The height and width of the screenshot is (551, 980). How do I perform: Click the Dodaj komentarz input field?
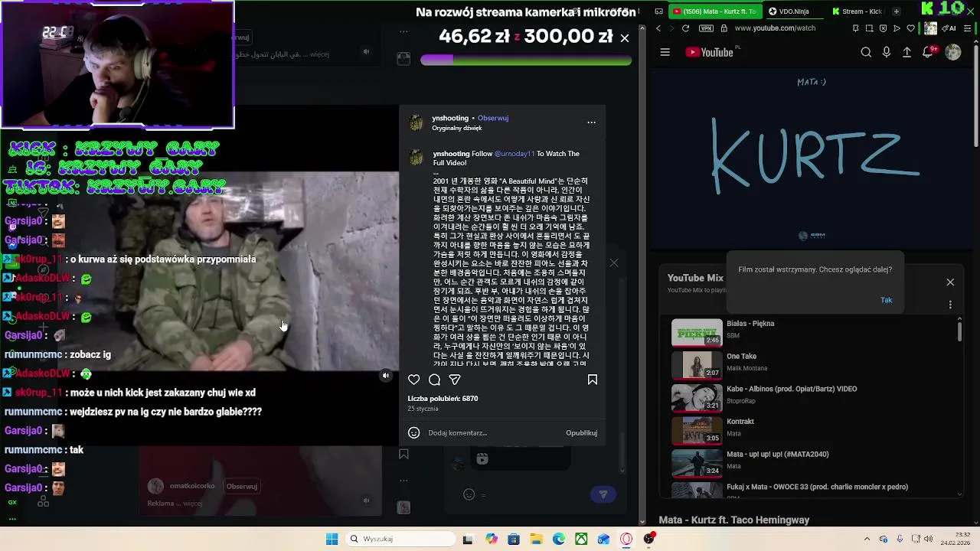[x=494, y=433]
